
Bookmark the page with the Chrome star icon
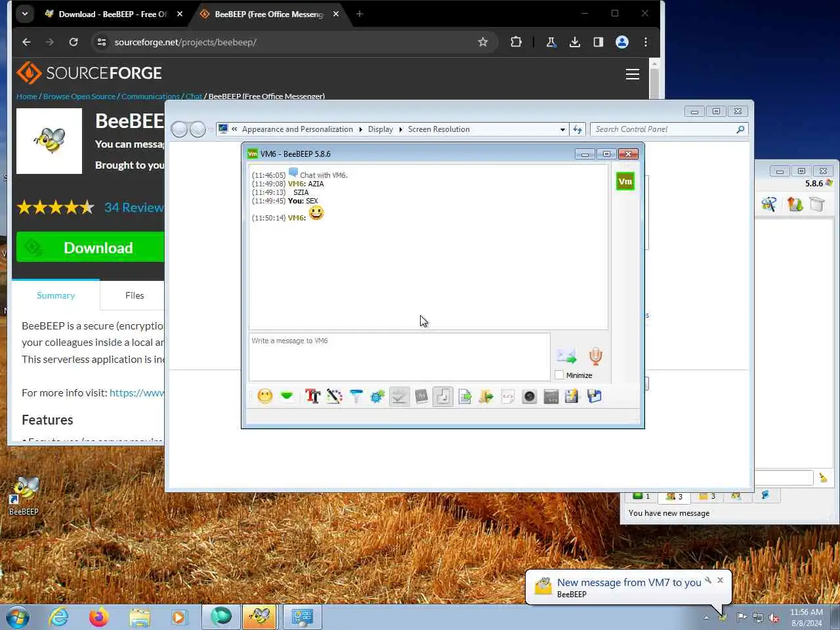point(483,42)
